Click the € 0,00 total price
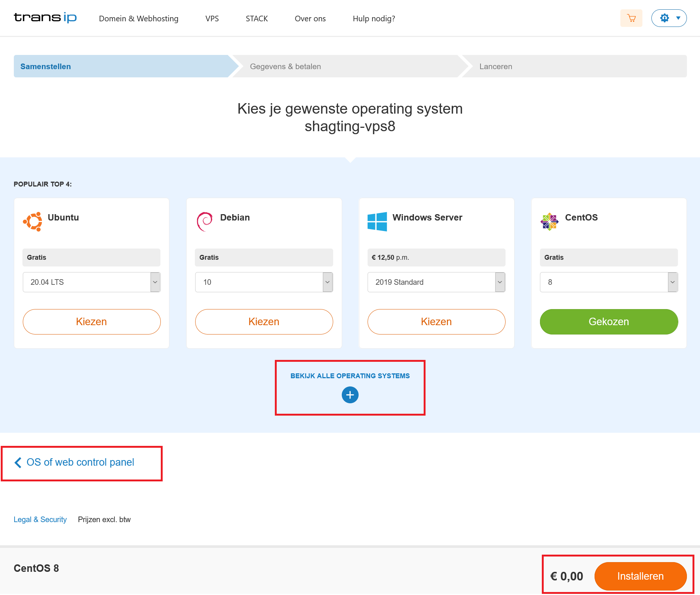 tap(567, 576)
